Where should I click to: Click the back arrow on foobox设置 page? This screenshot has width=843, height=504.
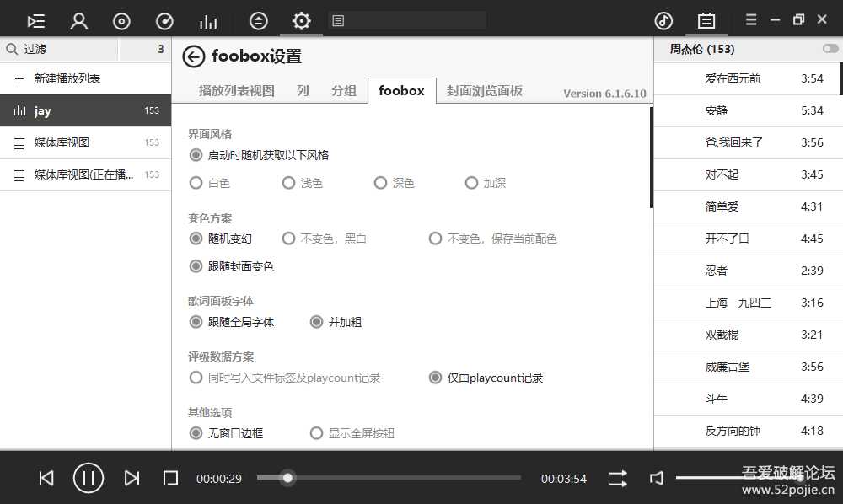point(194,56)
